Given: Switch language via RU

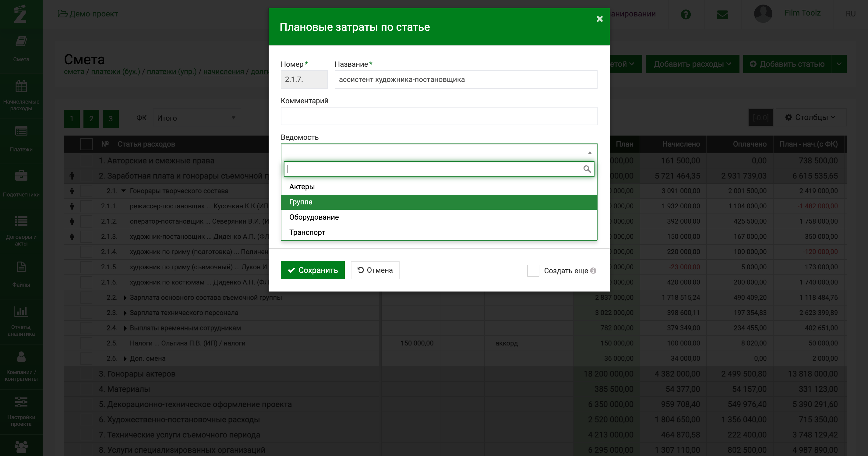Looking at the screenshot, I should click(x=850, y=14).
